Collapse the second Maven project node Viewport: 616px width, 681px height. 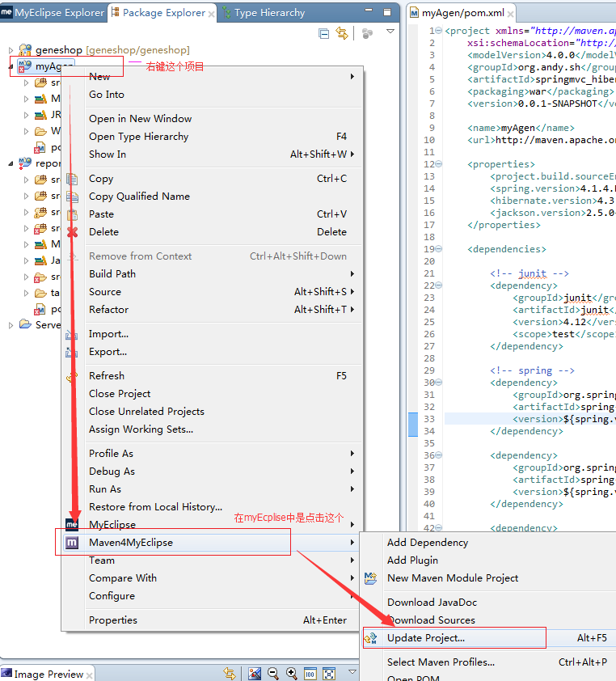tap(11, 163)
